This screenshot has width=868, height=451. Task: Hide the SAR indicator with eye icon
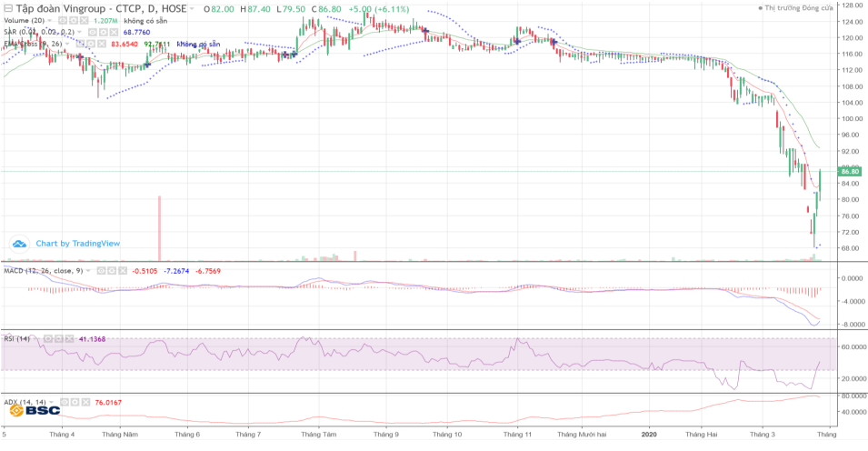click(93, 32)
